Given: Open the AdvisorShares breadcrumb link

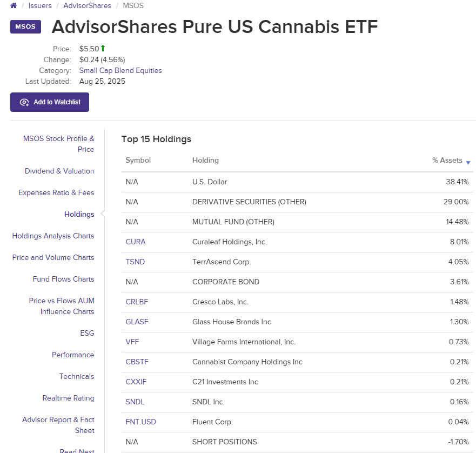Looking at the screenshot, I should click(x=87, y=6).
